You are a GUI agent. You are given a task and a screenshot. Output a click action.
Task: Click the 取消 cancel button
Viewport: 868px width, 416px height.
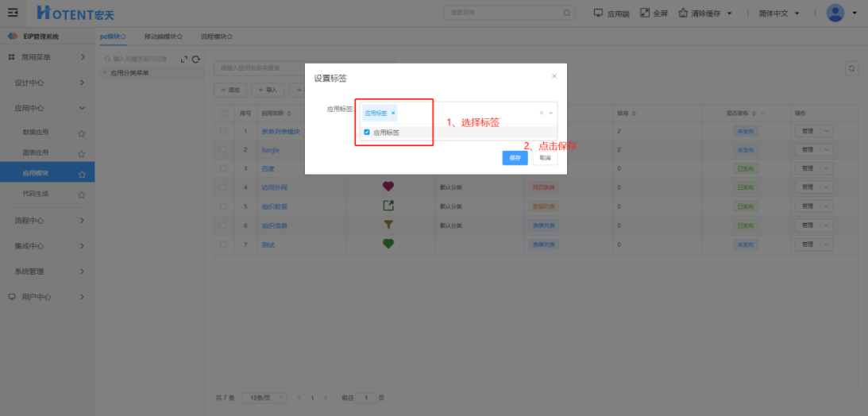pos(546,158)
